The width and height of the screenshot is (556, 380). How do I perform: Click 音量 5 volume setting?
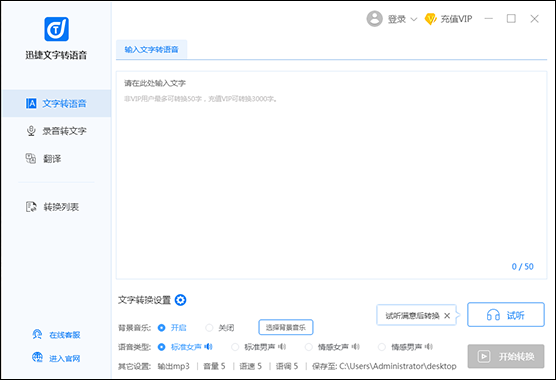(214, 366)
